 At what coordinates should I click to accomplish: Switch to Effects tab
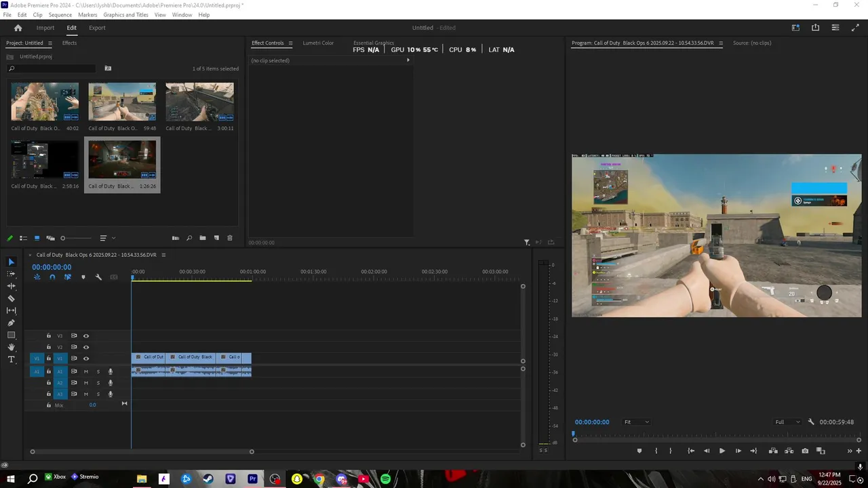[x=69, y=43]
